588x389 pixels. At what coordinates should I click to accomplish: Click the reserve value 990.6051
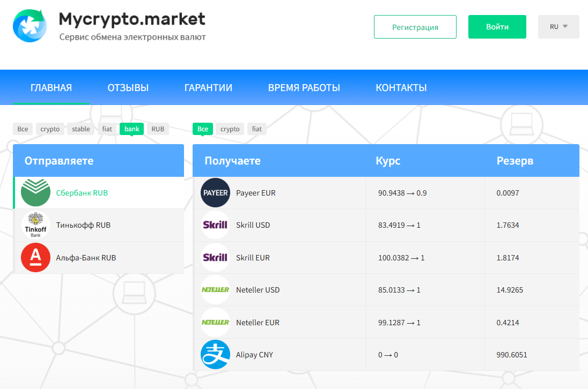point(512,355)
